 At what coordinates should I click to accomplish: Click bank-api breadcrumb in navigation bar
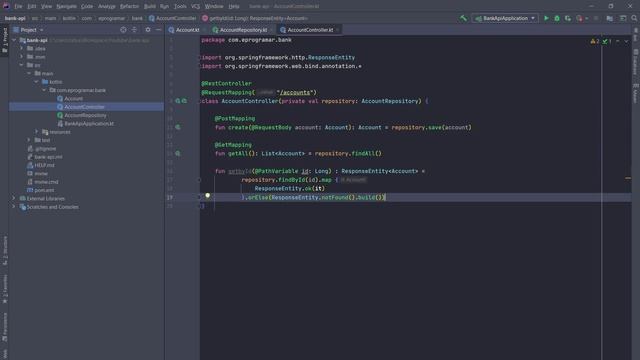coord(15,18)
